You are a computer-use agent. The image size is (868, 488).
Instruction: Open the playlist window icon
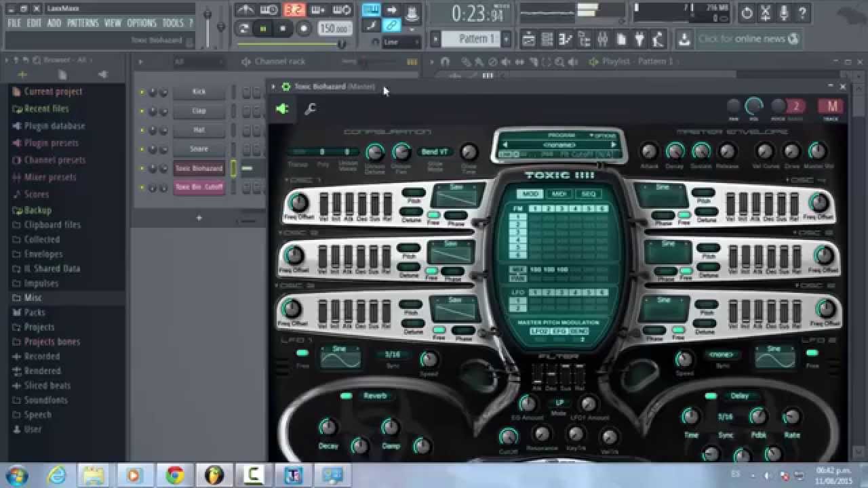(529, 39)
